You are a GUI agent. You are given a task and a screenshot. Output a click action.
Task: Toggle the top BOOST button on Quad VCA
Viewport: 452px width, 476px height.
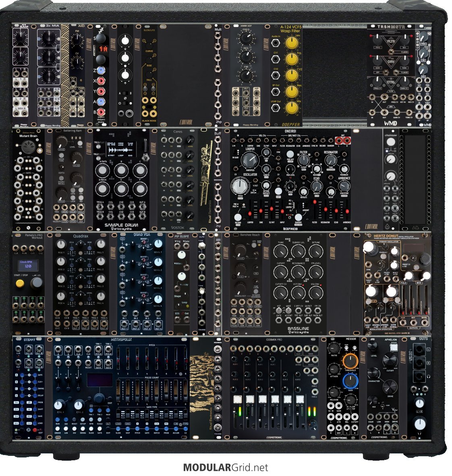pos(143,242)
